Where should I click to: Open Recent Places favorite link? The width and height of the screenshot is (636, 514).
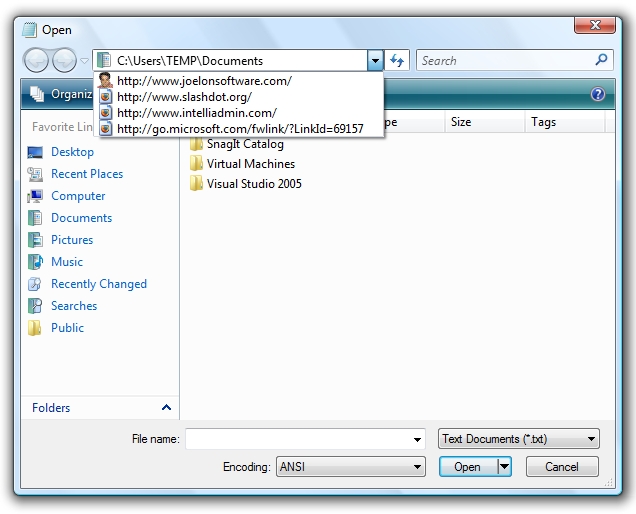point(87,174)
